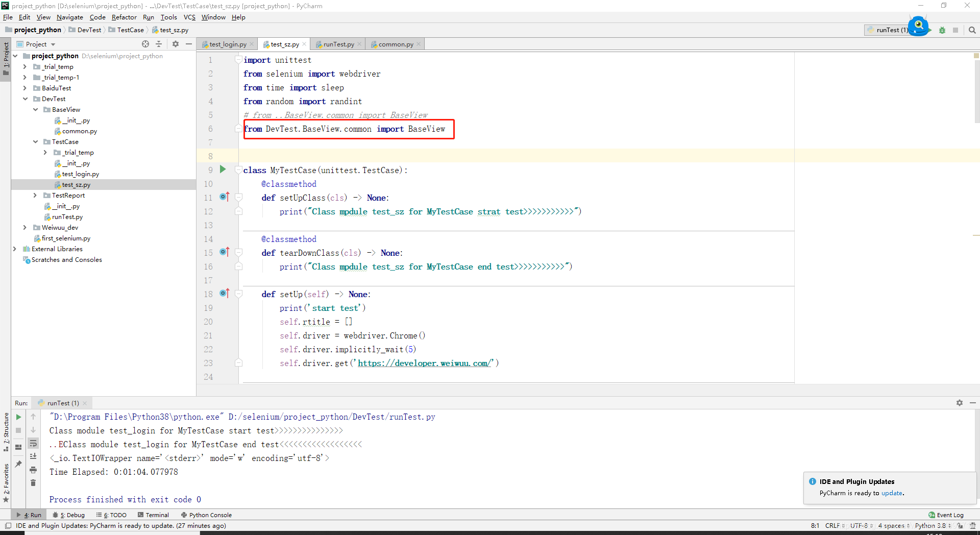Open the Refactor menu
The width and height of the screenshot is (980, 535).
point(124,17)
